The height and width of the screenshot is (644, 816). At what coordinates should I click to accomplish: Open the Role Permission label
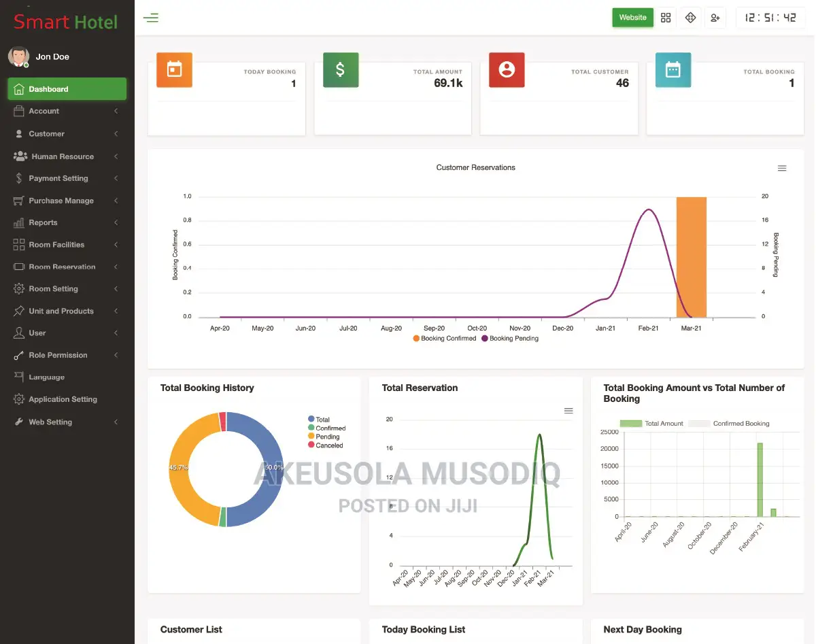coord(58,355)
